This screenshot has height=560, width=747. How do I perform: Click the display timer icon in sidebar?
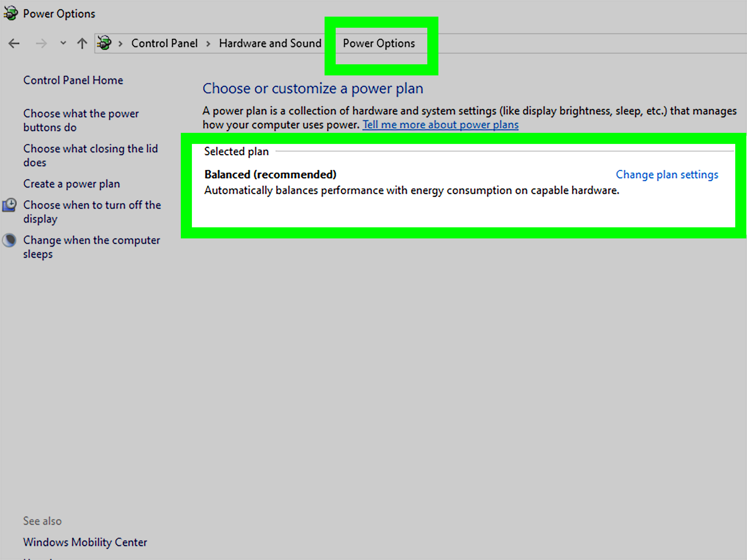[10, 205]
